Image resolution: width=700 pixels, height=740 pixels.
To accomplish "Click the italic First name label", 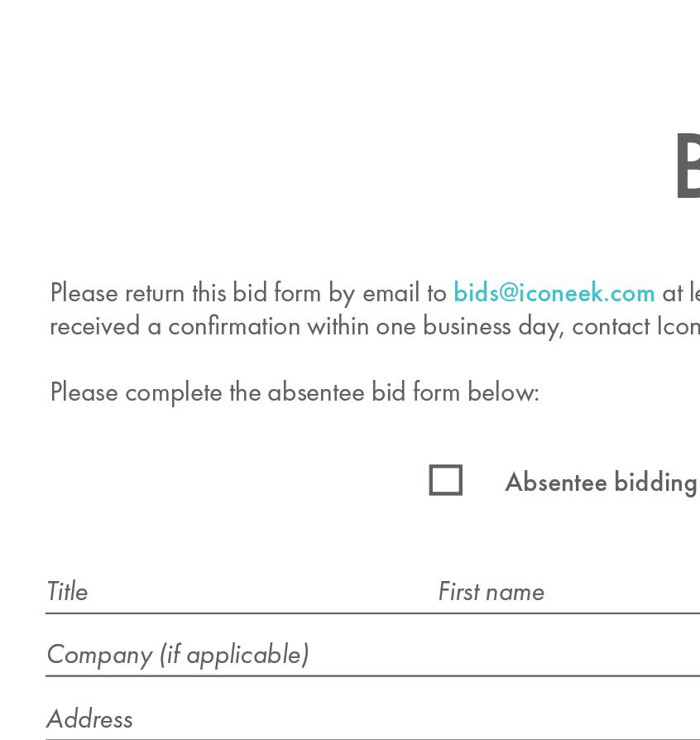I will 491,591.
